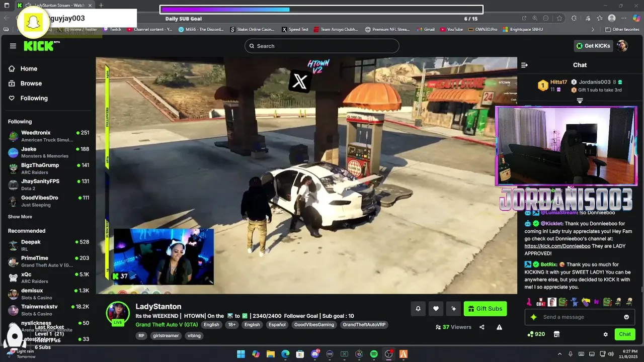This screenshot has width=644, height=362.
Task: Show hidden system tray icons
Action: tap(559, 354)
